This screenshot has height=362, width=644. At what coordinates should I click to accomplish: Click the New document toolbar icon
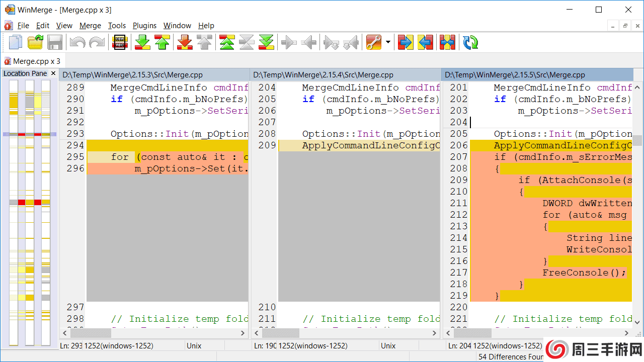point(16,43)
